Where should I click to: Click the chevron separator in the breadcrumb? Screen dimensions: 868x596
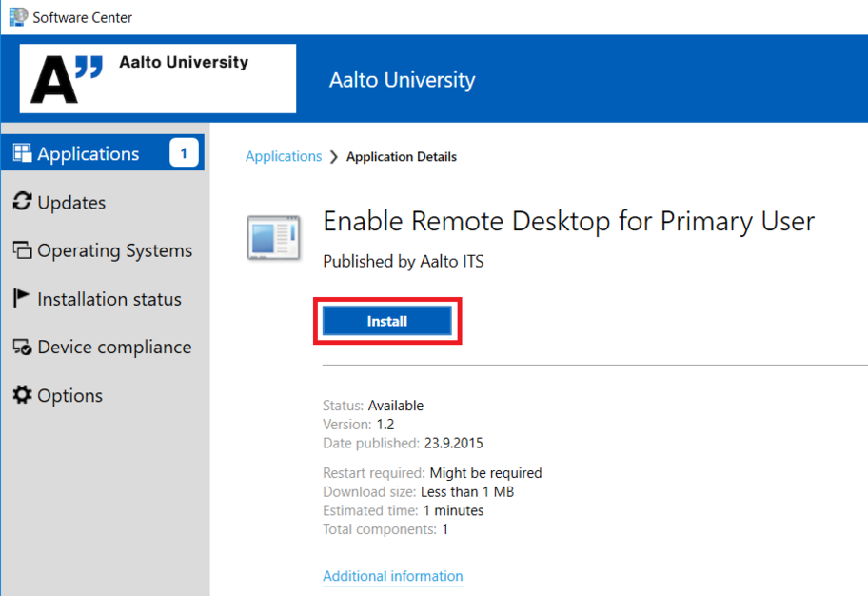pos(334,157)
